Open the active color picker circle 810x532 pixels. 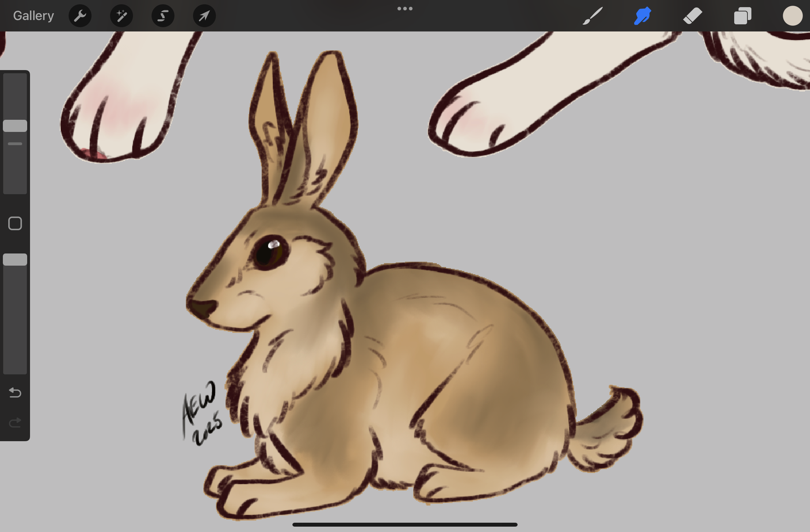(x=792, y=16)
